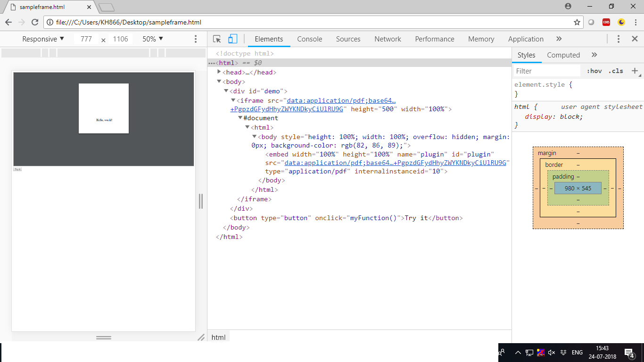The width and height of the screenshot is (644, 362).
Task: Click the iframe src data link
Action: (x=341, y=100)
